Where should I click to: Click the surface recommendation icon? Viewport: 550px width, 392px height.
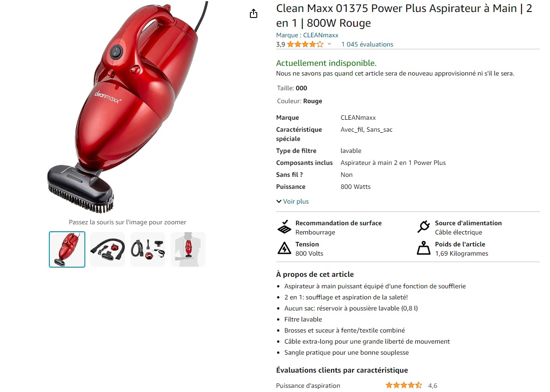pos(284,227)
